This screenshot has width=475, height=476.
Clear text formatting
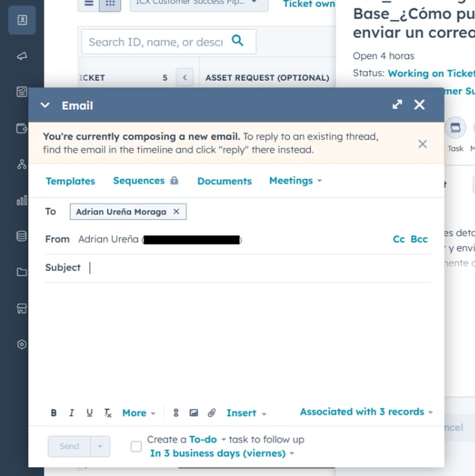[108, 413]
